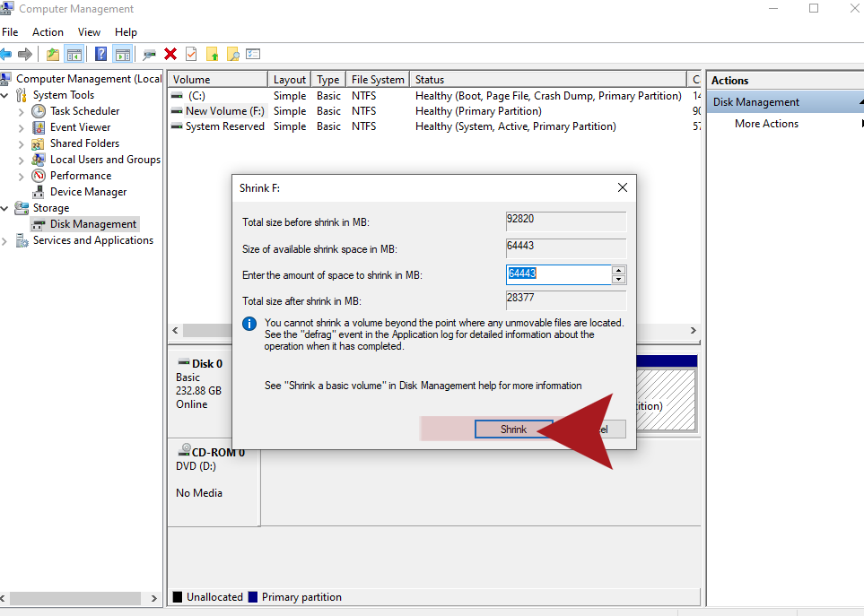This screenshot has width=864, height=616.
Task: Open the Help menu
Action: [x=126, y=32]
